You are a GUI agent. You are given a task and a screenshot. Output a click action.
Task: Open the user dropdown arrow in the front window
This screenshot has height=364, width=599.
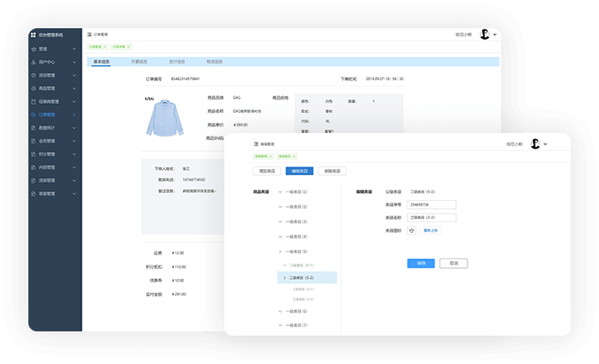click(546, 144)
